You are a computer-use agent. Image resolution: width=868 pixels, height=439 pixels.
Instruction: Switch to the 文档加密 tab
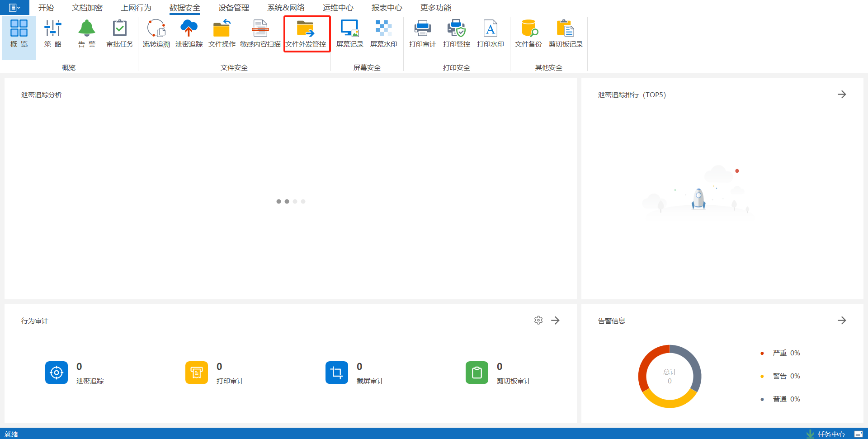(x=87, y=8)
